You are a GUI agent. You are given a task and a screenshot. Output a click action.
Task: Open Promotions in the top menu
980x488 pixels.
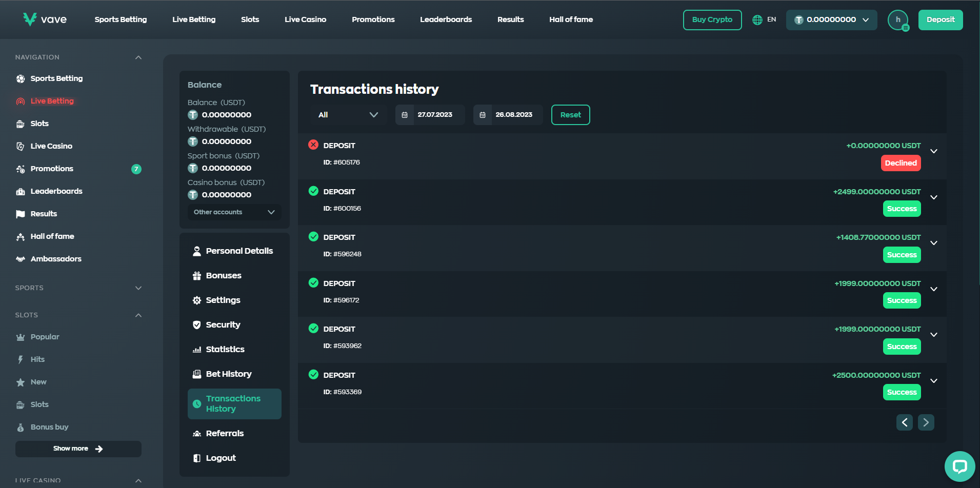pyautogui.click(x=373, y=19)
